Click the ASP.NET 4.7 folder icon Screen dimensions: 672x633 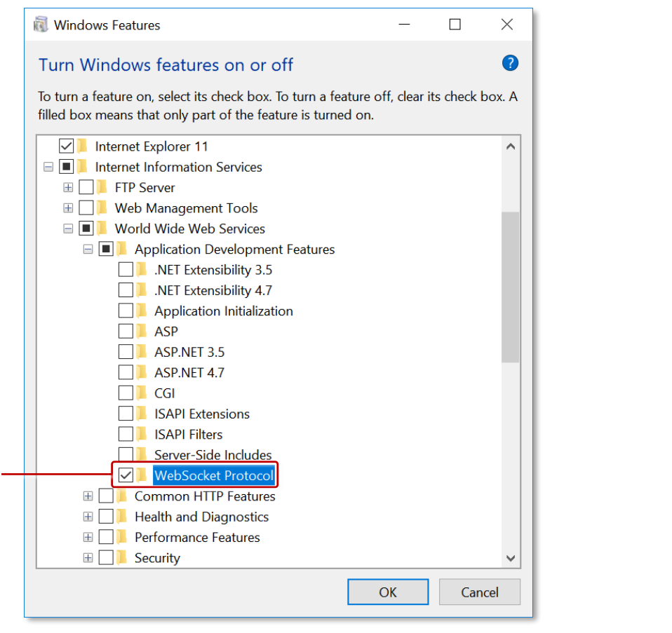click(141, 372)
